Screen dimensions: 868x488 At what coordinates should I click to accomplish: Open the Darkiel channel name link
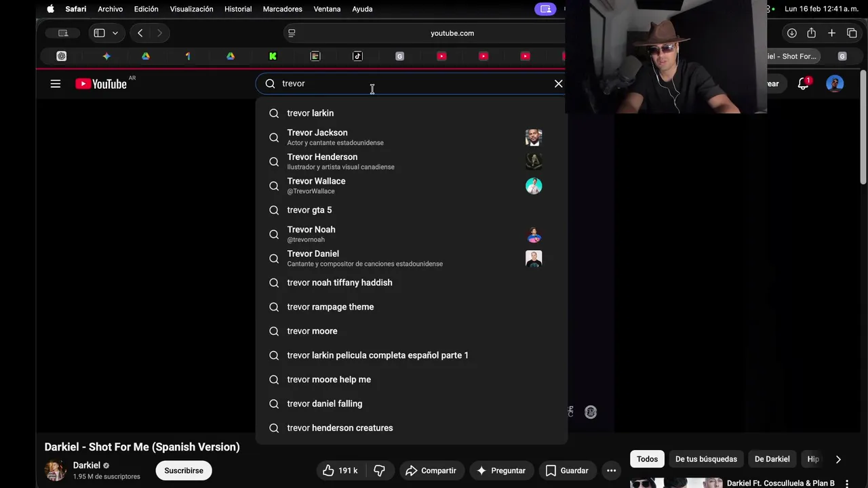[87, 466]
